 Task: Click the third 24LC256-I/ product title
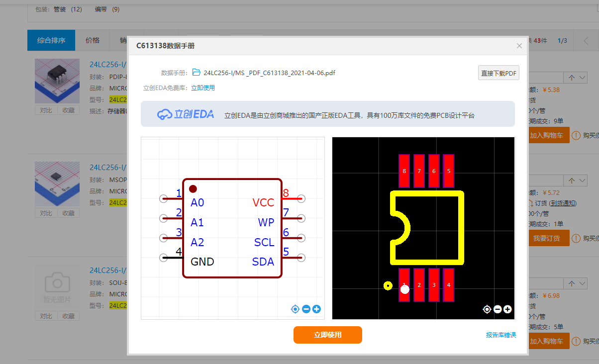coord(108,271)
